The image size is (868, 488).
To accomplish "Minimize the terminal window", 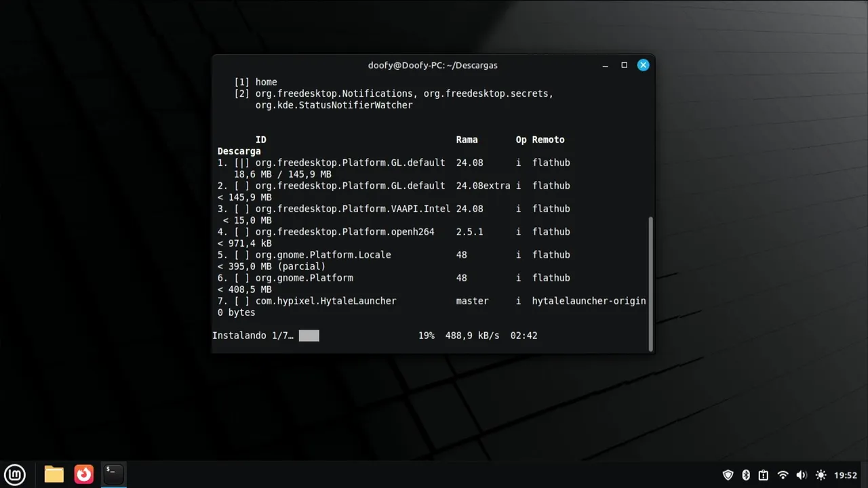I will coord(605,65).
